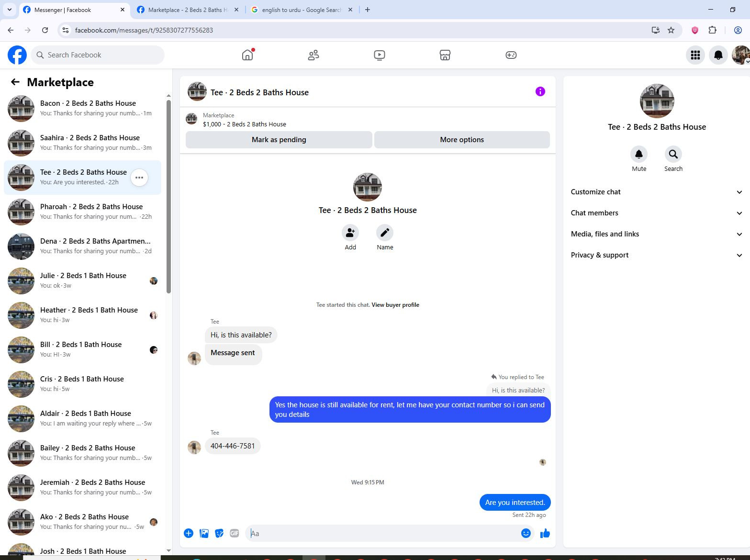Open the browser Extensions puzzle icon
Viewport: 750px width, 560px height.
coord(712,30)
